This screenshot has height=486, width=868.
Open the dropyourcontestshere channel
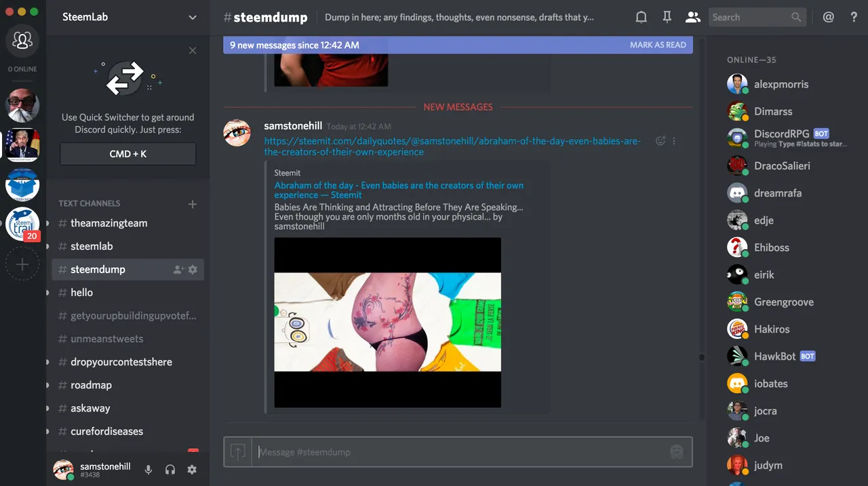[128, 361]
